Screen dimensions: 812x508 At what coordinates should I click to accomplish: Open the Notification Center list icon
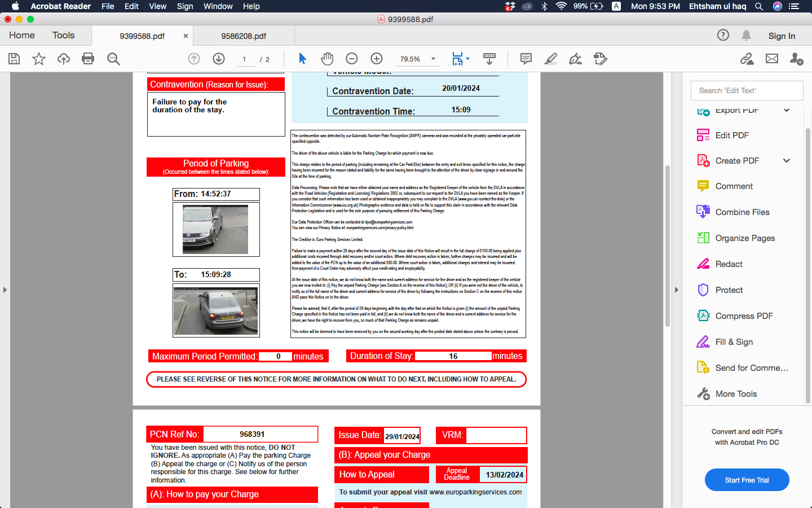[794, 6]
